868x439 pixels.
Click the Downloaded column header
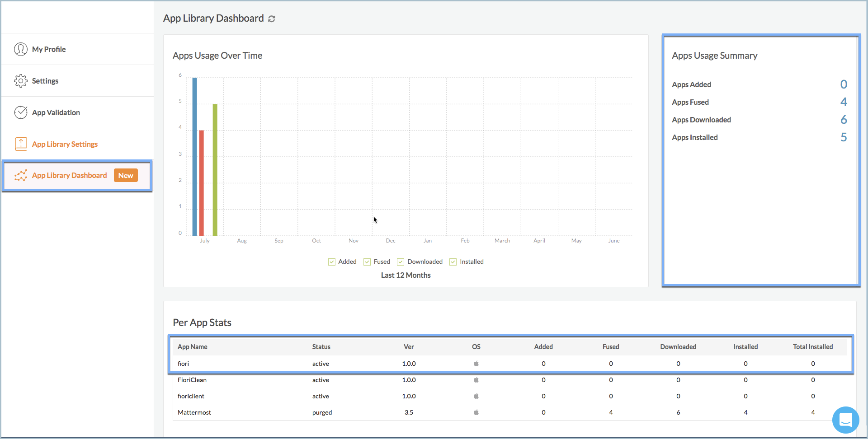coord(678,347)
